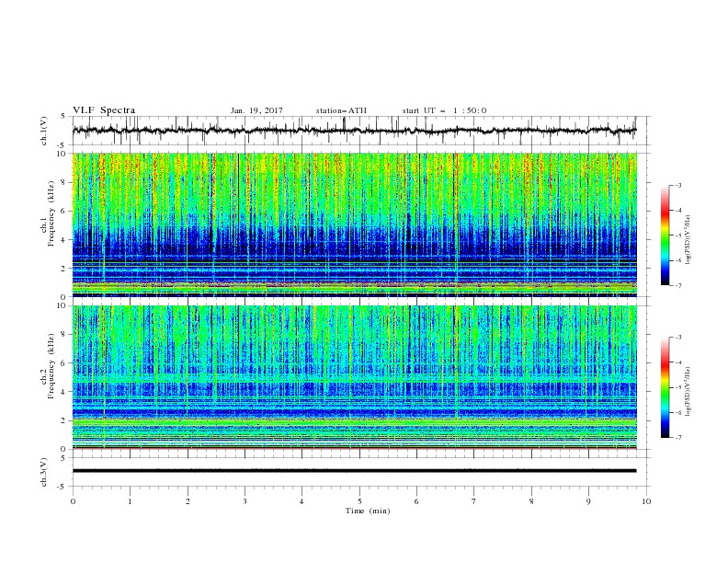Click the date 'Jan. 19, 2017'
728x563 pixels.
coord(256,110)
